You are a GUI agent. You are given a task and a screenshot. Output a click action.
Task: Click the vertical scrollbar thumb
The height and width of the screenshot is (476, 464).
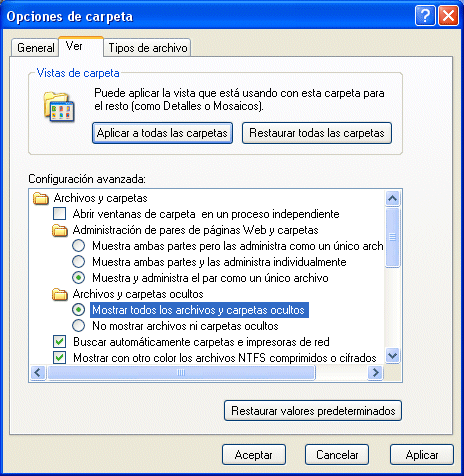pyautogui.click(x=392, y=237)
